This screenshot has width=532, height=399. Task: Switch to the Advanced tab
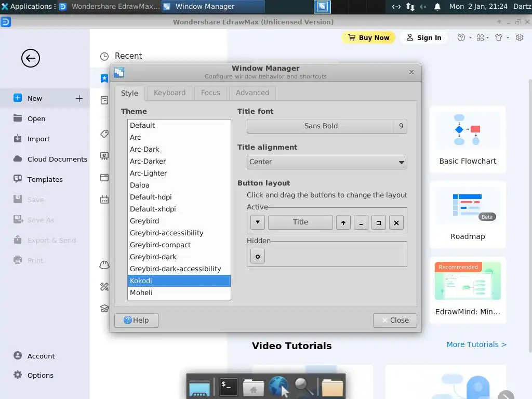click(252, 93)
